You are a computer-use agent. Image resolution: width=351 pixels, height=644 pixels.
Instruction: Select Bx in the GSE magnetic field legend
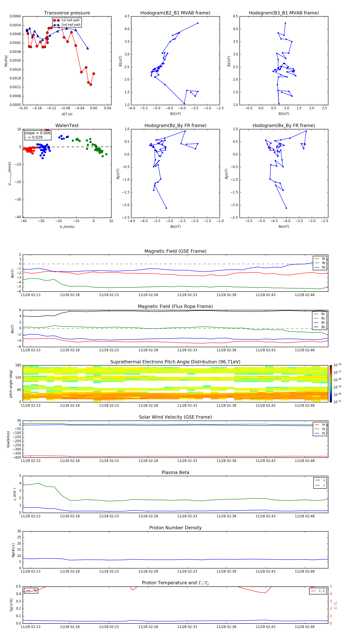click(320, 259)
